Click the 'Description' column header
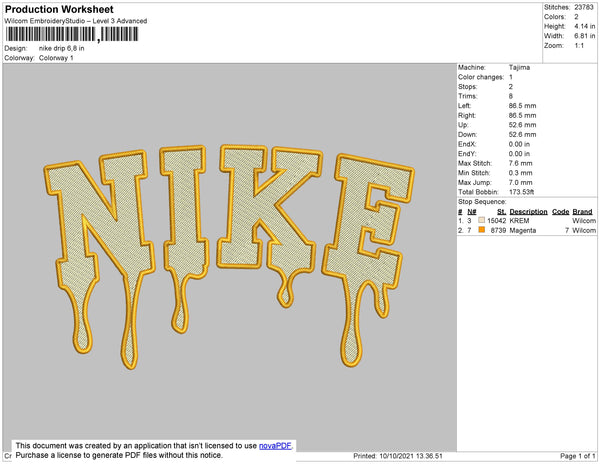This screenshot has width=600, height=464. (528, 212)
